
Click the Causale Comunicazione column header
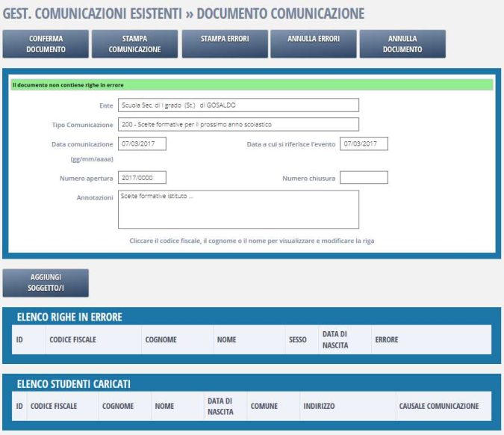tap(438, 406)
